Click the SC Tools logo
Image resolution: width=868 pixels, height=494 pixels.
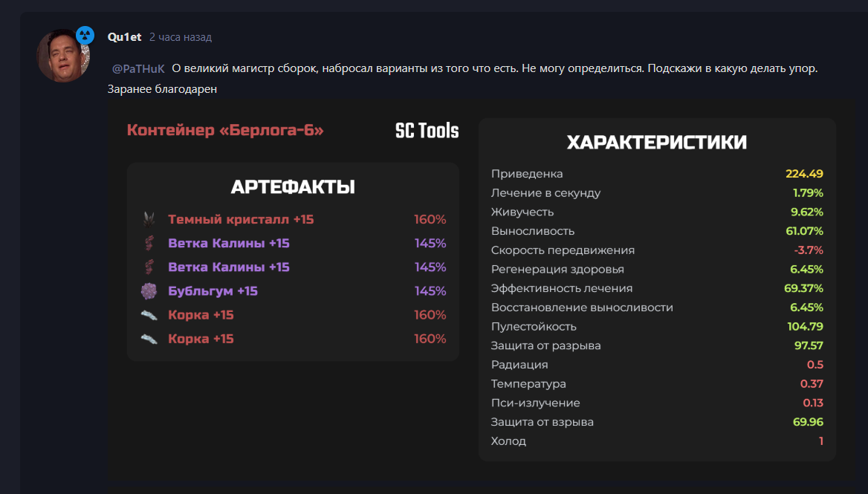click(427, 131)
